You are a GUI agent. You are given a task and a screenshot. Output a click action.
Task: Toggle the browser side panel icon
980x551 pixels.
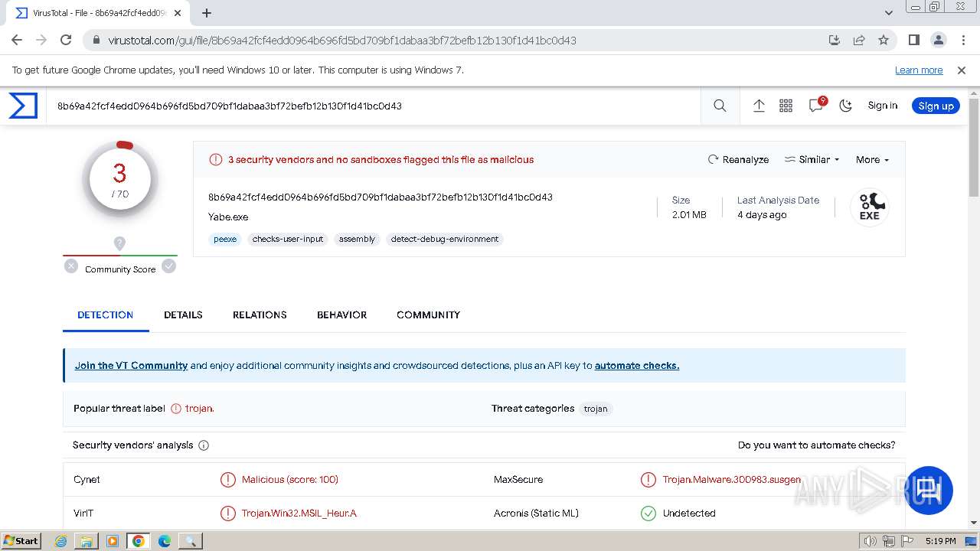(x=913, y=40)
